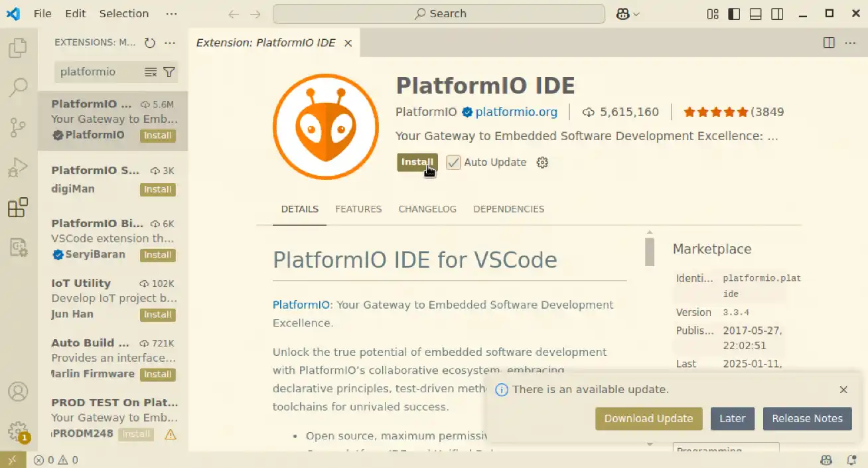This screenshot has width=868, height=468.
Task: Open the Selection menu
Action: coord(124,14)
